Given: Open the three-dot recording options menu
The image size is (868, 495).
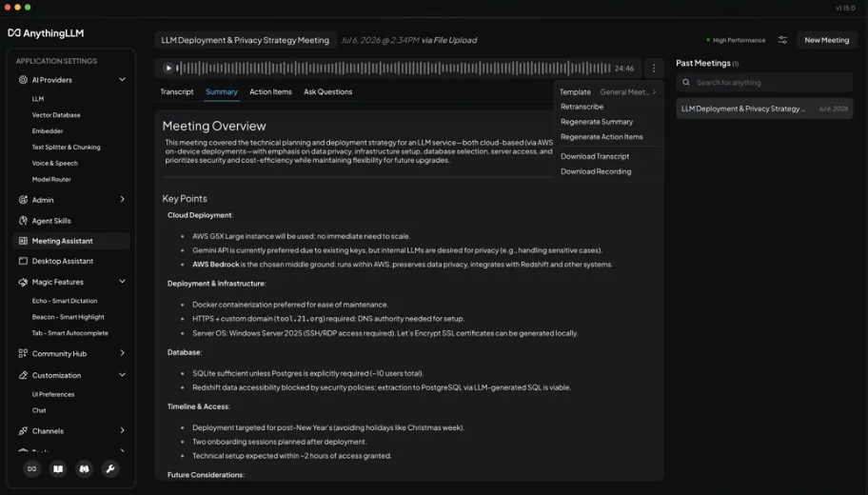Looking at the screenshot, I should (x=654, y=69).
